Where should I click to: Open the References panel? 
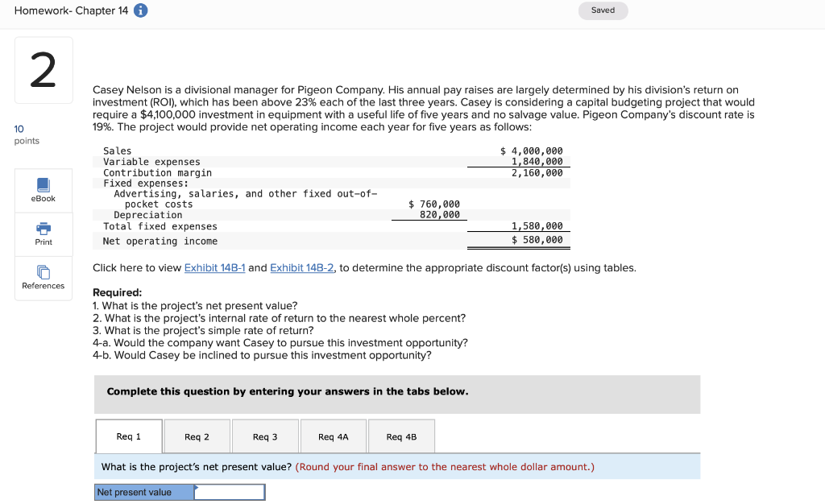pyautogui.click(x=43, y=279)
